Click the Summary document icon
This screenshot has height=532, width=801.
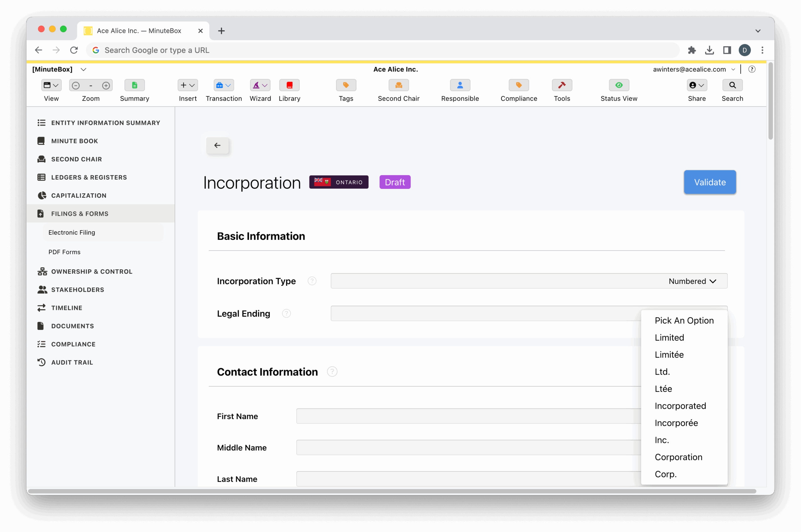coord(135,85)
